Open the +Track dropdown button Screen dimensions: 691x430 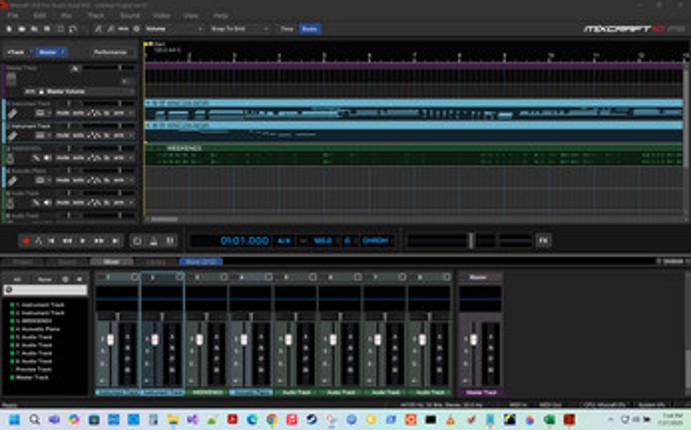pyautogui.click(x=18, y=51)
